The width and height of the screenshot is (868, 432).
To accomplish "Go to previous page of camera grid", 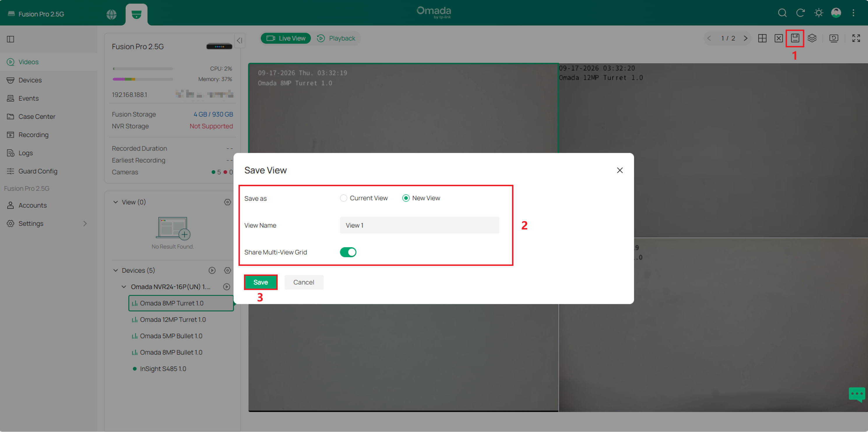I will click(x=709, y=38).
